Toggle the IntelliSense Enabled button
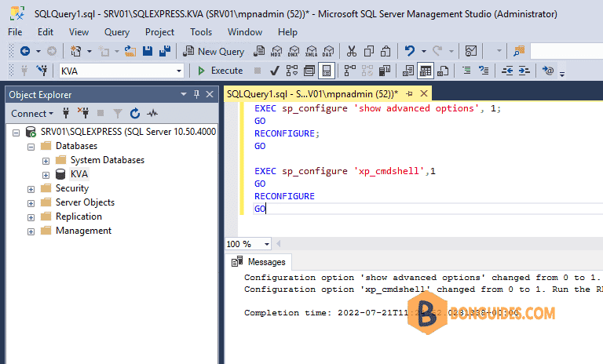Image resolution: width=603 pixels, height=364 pixels. coord(327,71)
